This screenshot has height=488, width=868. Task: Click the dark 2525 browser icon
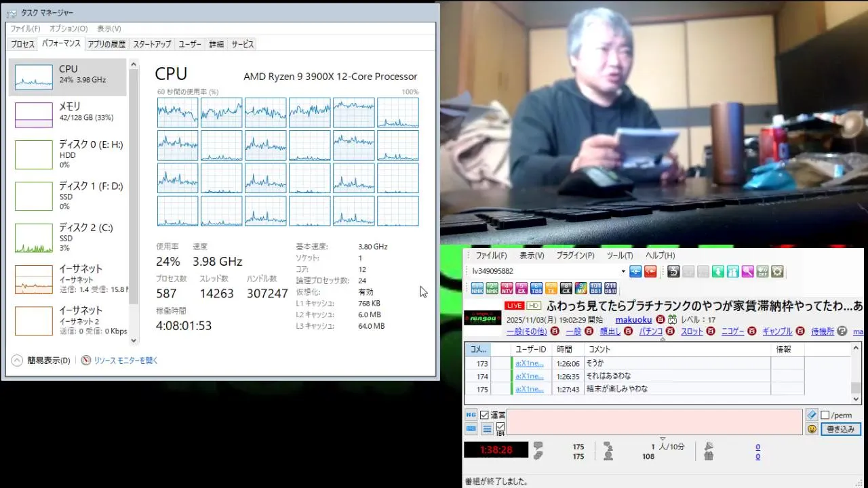point(673,271)
